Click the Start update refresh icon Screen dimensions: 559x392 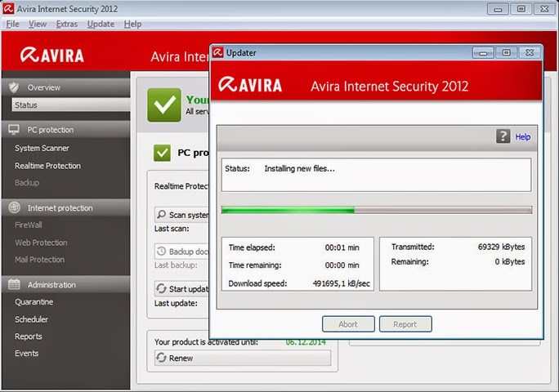tap(162, 288)
